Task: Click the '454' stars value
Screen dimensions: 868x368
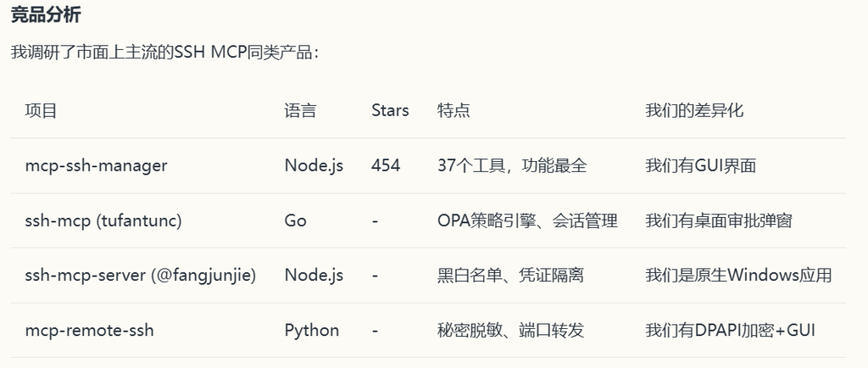Action: point(386,165)
